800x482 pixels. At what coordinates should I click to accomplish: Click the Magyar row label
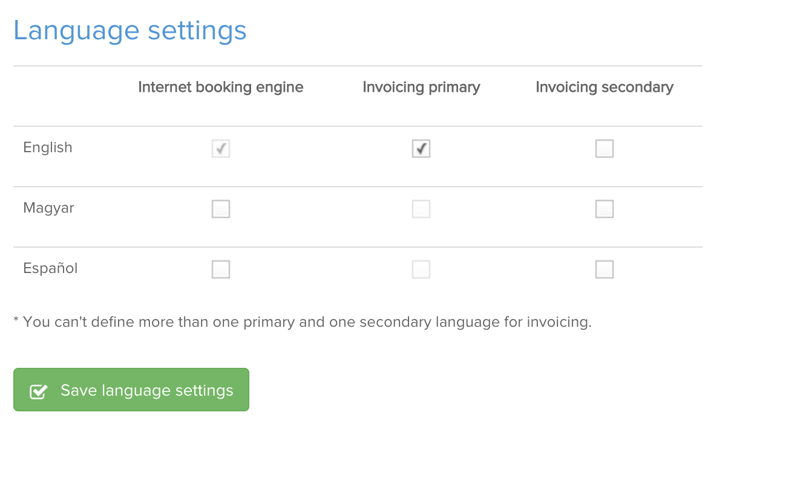(48, 208)
